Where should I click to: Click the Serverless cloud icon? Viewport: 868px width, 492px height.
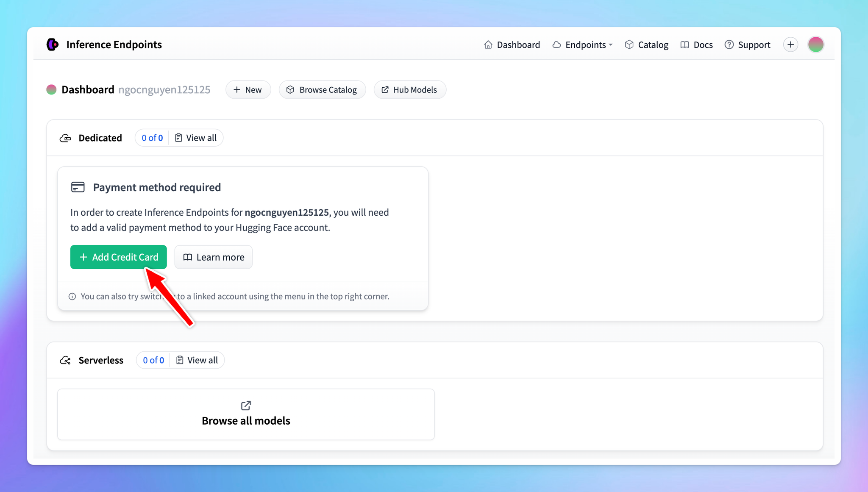(65, 360)
